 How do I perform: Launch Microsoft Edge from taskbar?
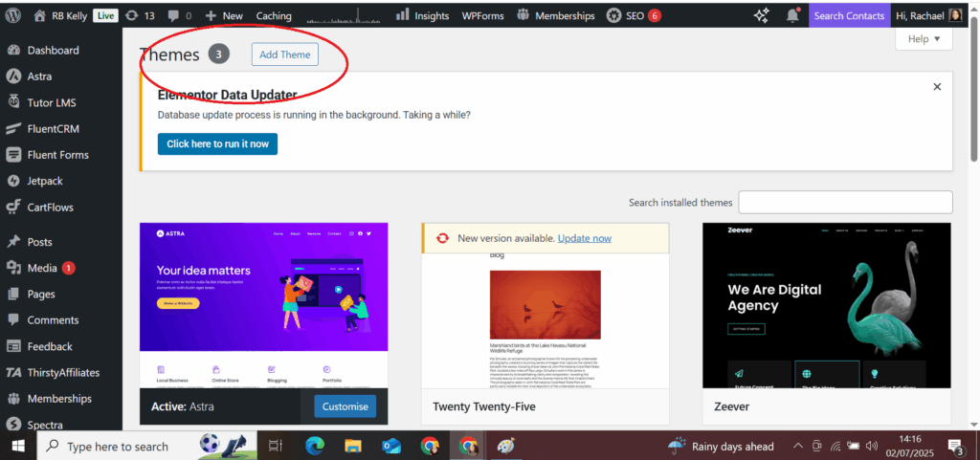pyautogui.click(x=314, y=446)
